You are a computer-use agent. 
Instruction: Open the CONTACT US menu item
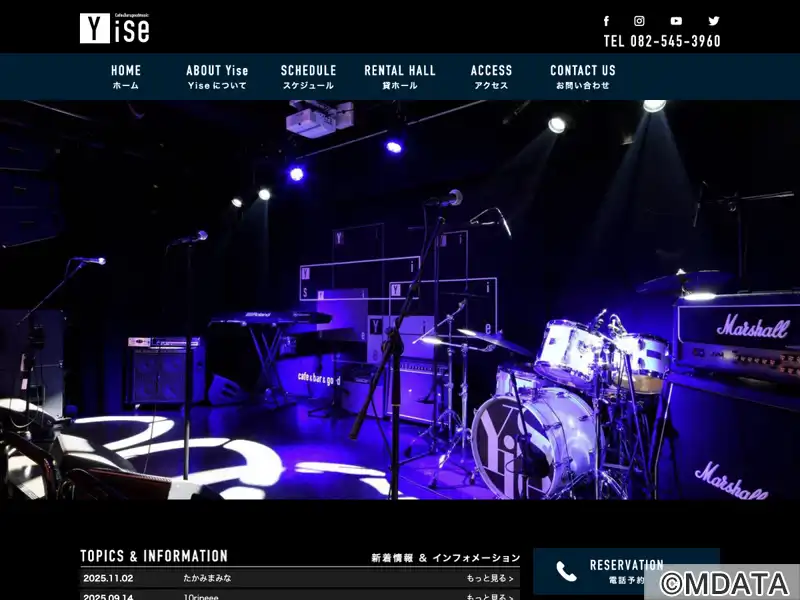pos(583,77)
